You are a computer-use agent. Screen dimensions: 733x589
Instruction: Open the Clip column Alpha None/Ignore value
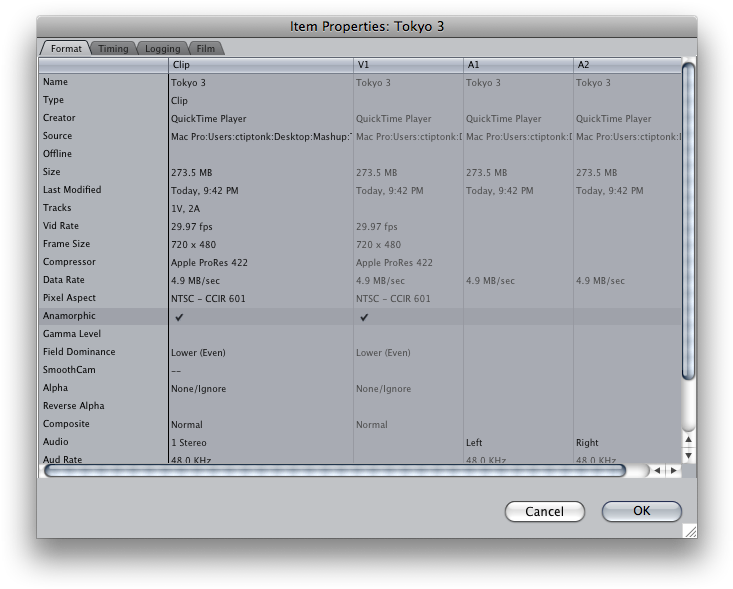coord(198,389)
